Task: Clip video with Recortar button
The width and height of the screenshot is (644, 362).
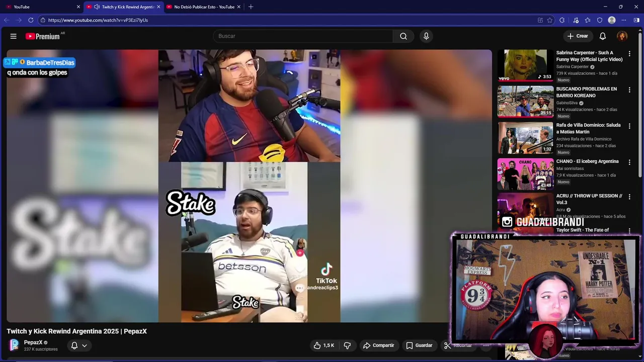Action: tap(458, 345)
